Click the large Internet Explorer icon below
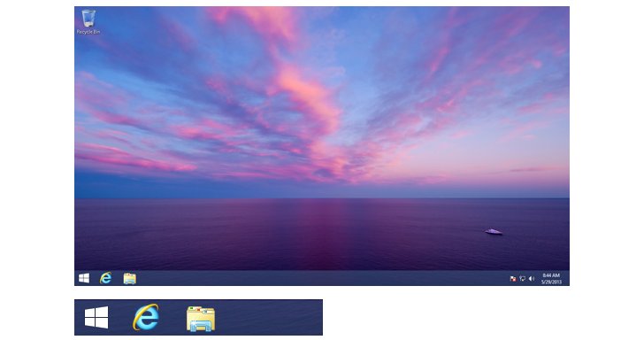 click(146, 317)
